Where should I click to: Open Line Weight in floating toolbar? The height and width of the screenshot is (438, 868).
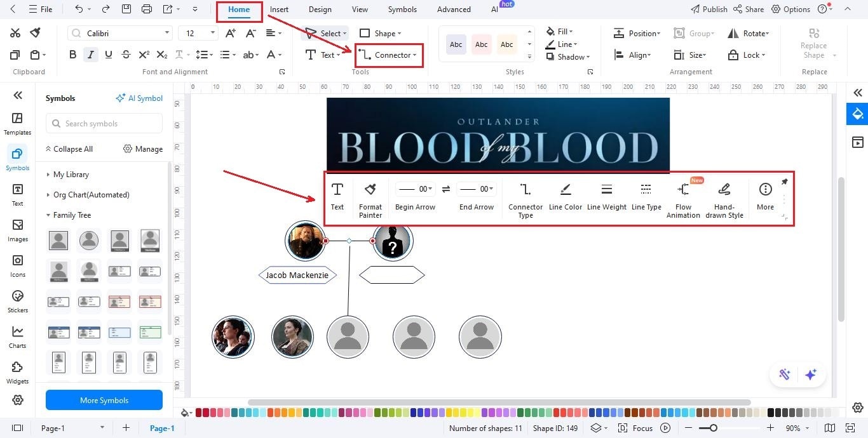tap(607, 196)
